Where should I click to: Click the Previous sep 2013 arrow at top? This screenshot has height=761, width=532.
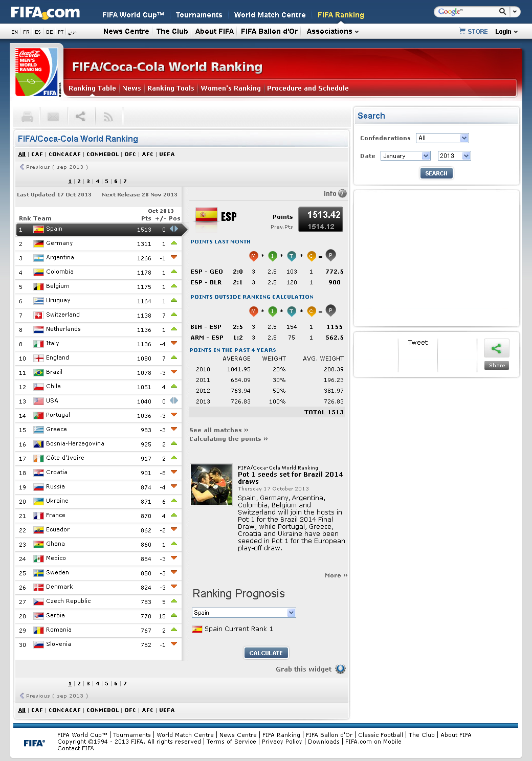tap(22, 167)
